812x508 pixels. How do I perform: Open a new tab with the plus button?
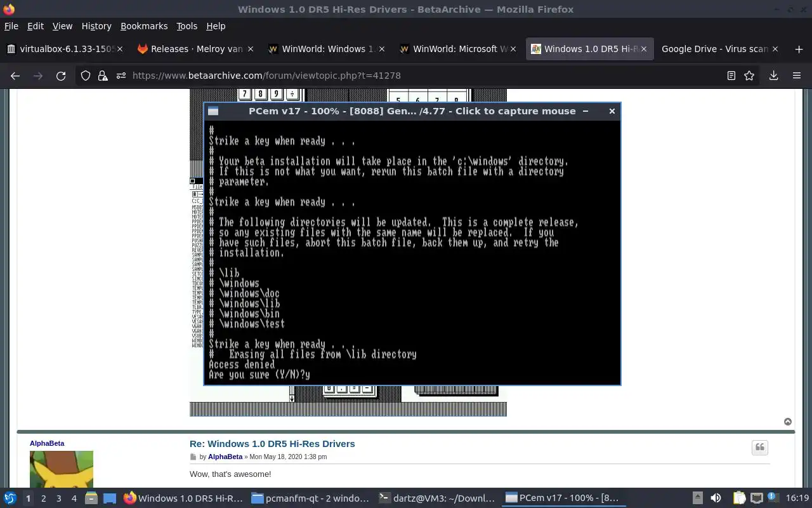pyautogui.click(x=799, y=49)
